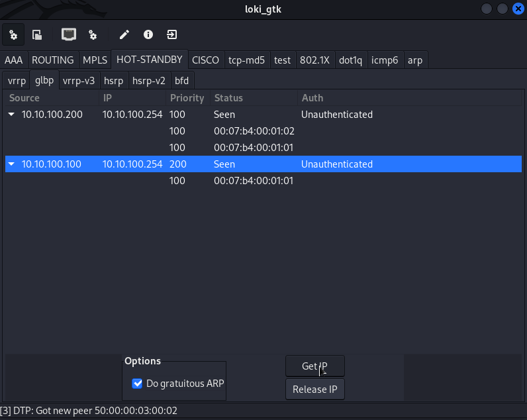Viewport: 527px width, 420px height.
Task: Open the info about icon
Action: [148, 34]
